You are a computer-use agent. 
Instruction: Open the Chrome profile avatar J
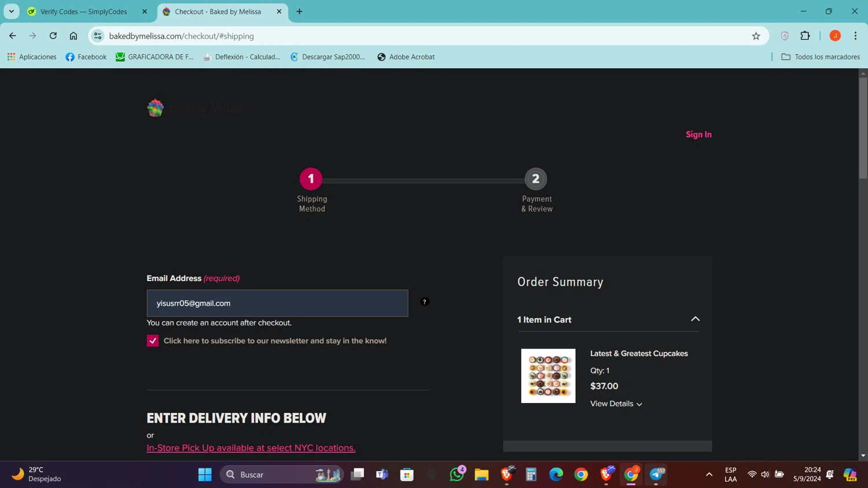click(835, 36)
